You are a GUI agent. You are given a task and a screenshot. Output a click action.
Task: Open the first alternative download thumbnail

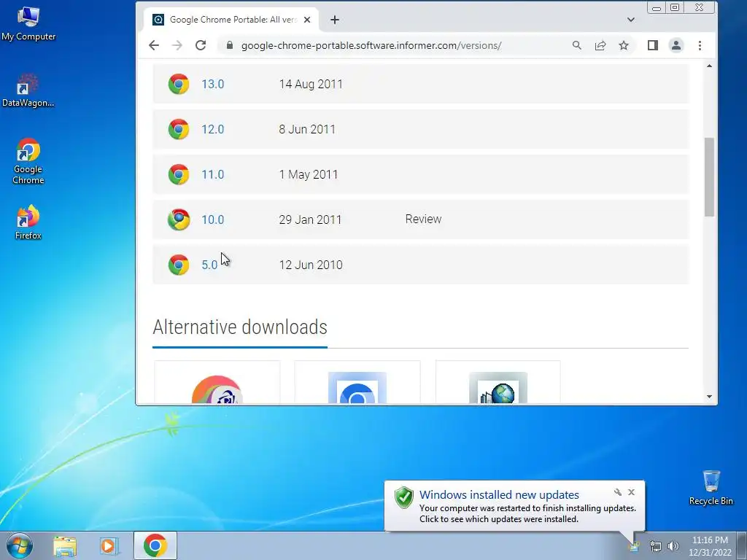pyautogui.click(x=217, y=389)
